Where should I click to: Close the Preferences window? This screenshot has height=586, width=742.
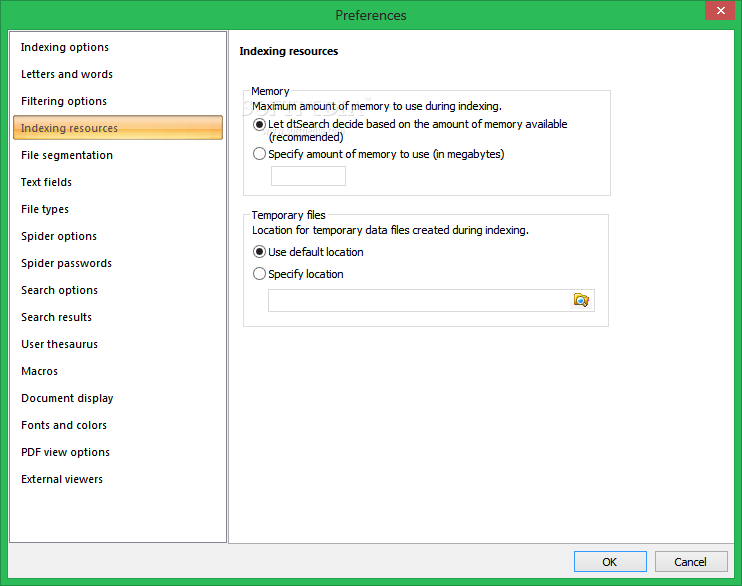(720, 10)
